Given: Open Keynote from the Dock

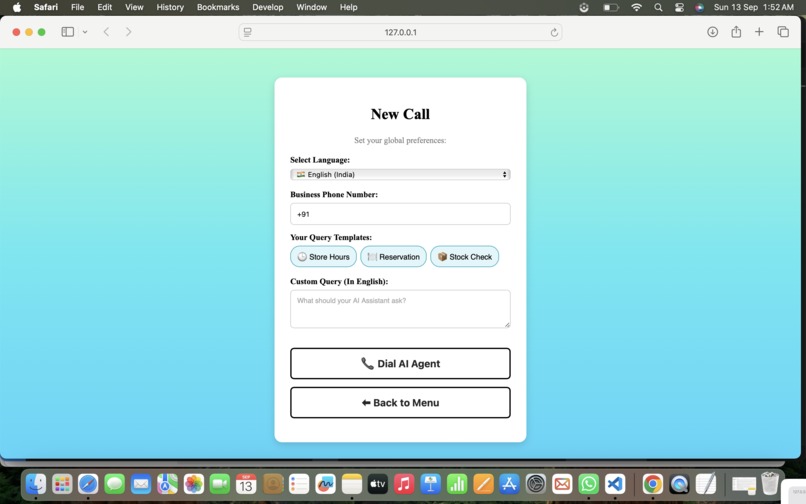Looking at the screenshot, I should 430,484.
